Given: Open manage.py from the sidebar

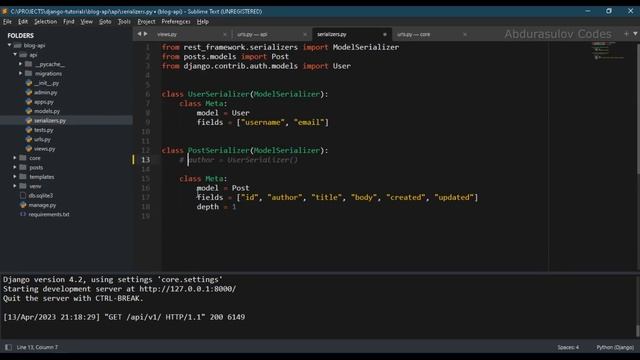Looking at the screenshot, I should click(x=42, y=205).
